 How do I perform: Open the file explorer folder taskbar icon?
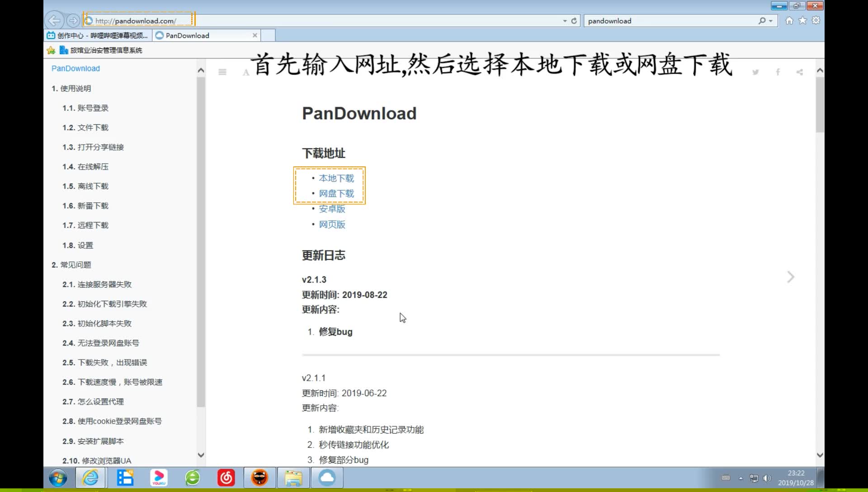[x=293, y=478]
